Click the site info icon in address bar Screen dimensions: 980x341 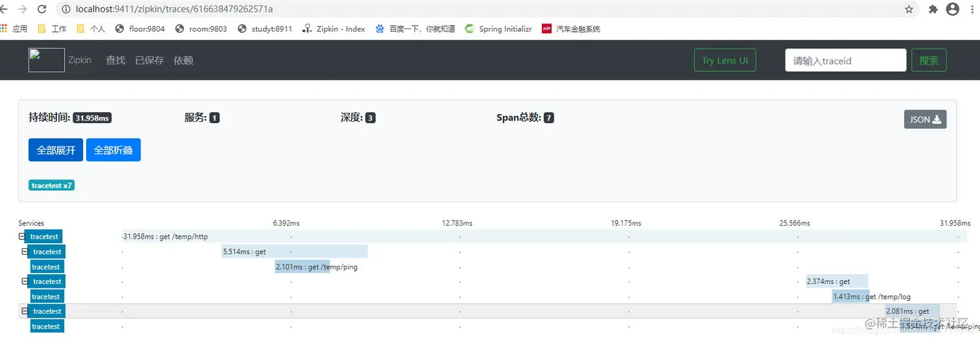click(x=65, y=9)
